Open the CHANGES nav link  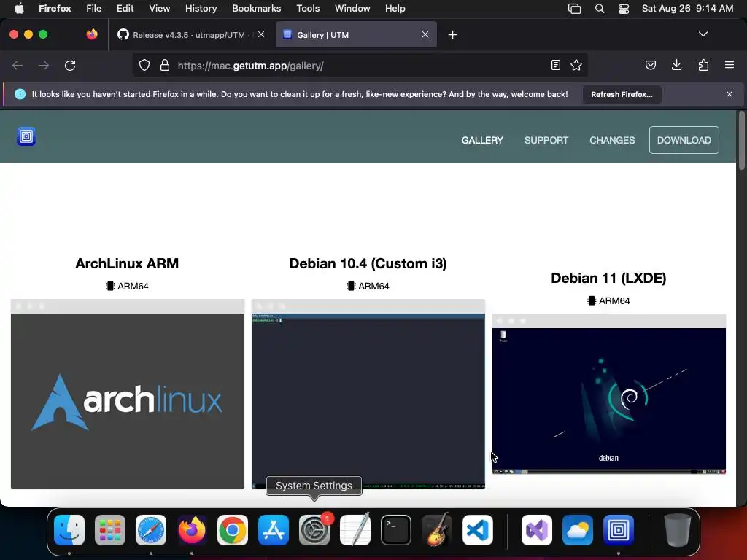point(612,140)
